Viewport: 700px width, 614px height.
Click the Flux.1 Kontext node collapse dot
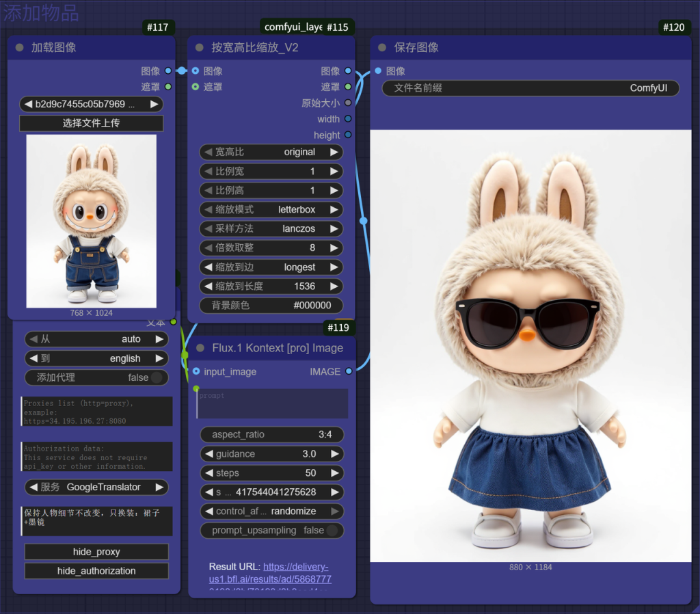[200, 348]
